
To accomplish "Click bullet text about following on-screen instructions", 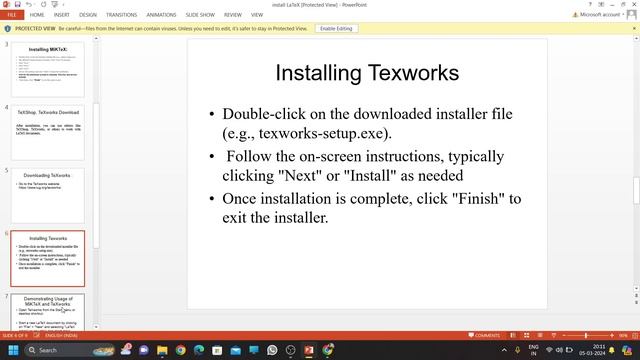I will [363, 166].
